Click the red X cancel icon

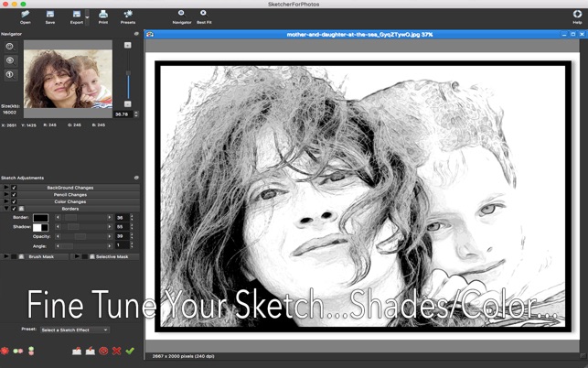point(116,351)
